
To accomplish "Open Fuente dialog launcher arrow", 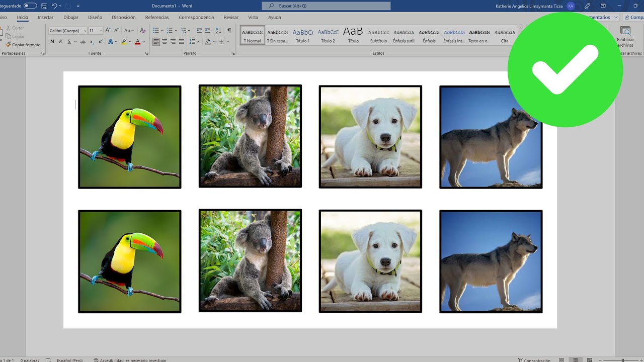I will [146, 53].
